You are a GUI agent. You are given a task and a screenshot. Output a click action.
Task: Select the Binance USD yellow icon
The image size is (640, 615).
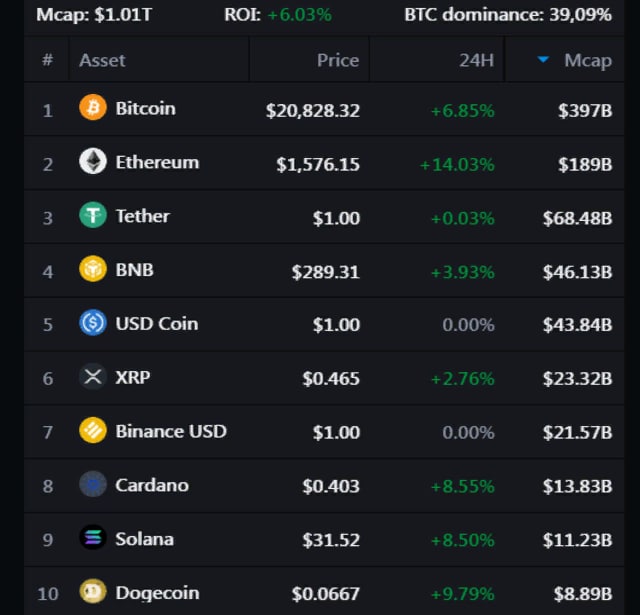point(93,430)
